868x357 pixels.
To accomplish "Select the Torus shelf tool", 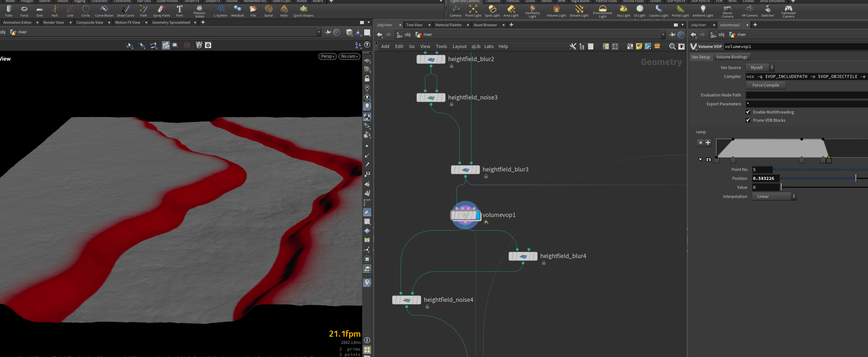I will point(24,11).
